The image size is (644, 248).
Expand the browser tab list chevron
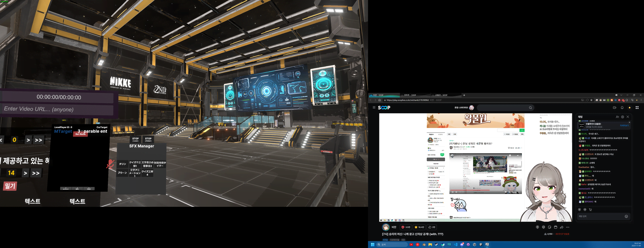621,95
